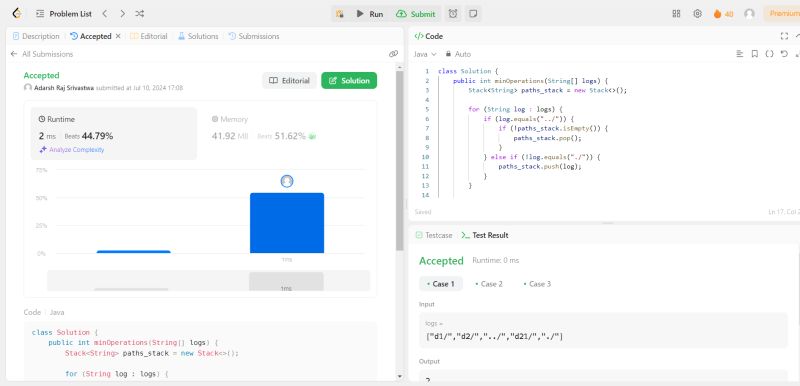The height and width of the screenshot is (386, 800).
Task: Click the runtime distribution range slider
Action: [208, 281]
